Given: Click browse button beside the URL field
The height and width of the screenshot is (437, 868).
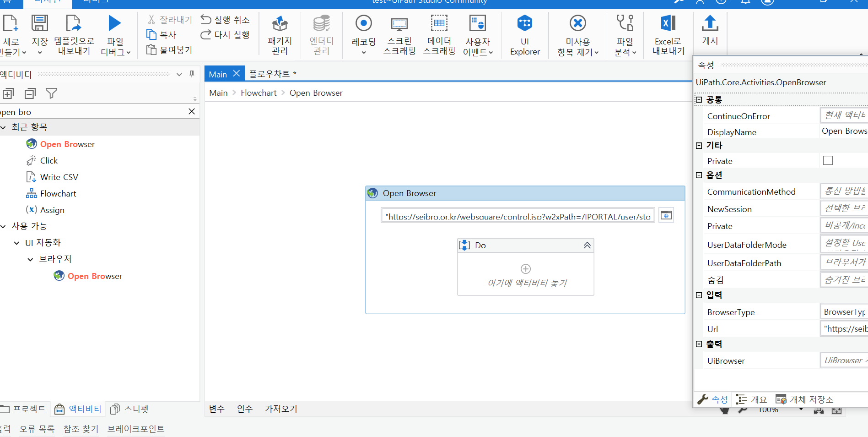Looking at the screenshot, I should (x=666, y=215).
